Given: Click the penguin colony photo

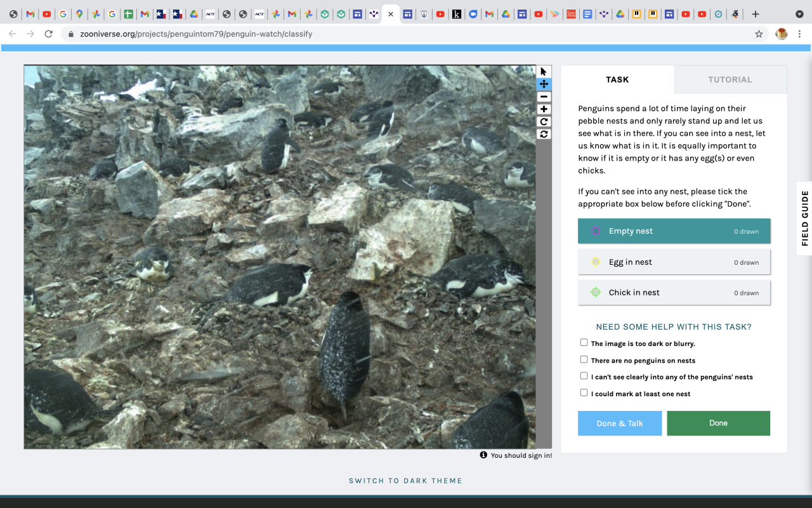Looking at the screenshot, I should coord(280,257).
